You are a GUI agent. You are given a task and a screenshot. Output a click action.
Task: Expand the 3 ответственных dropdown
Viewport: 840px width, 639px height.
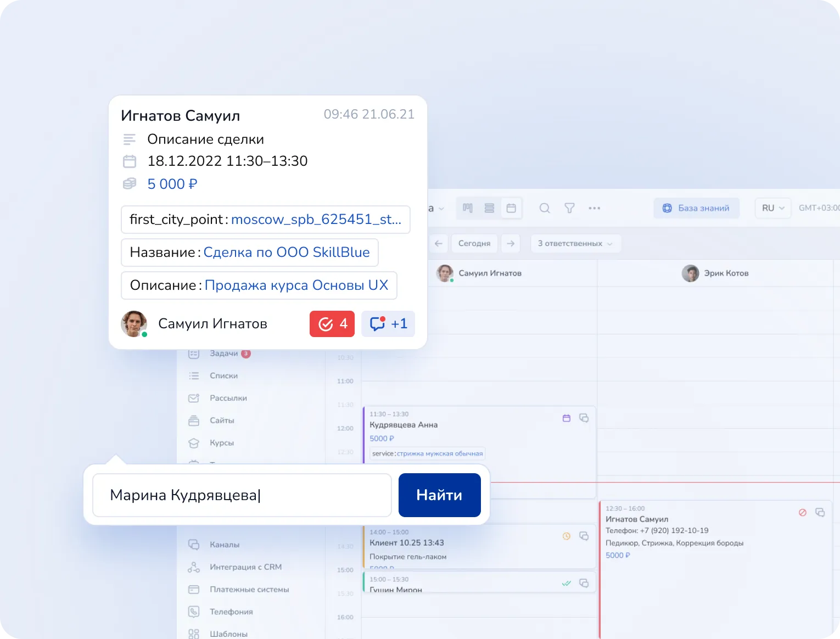pos(575,243)
